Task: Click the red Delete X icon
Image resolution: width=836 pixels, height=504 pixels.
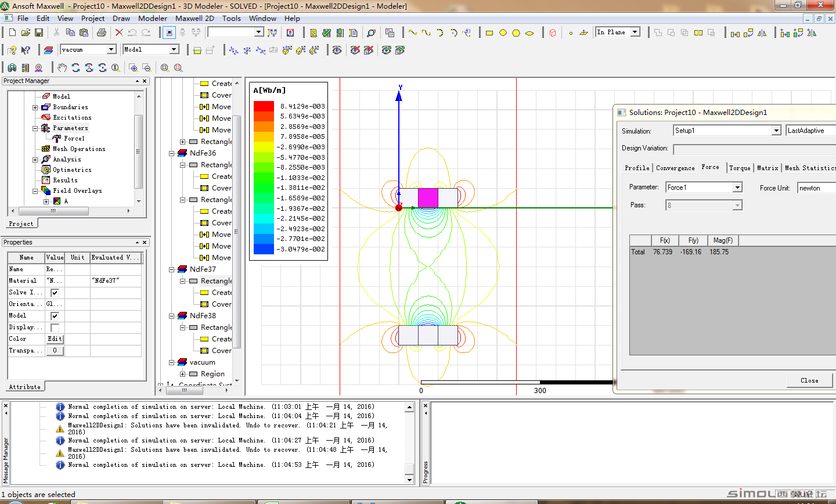Action: (x=119, y=33)
